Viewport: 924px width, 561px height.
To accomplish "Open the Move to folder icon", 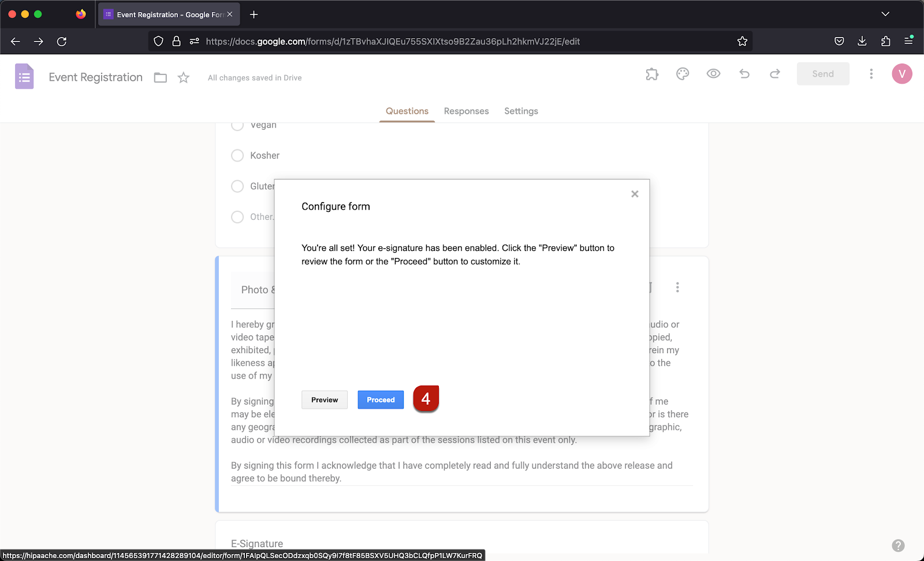I will point(160,77).
